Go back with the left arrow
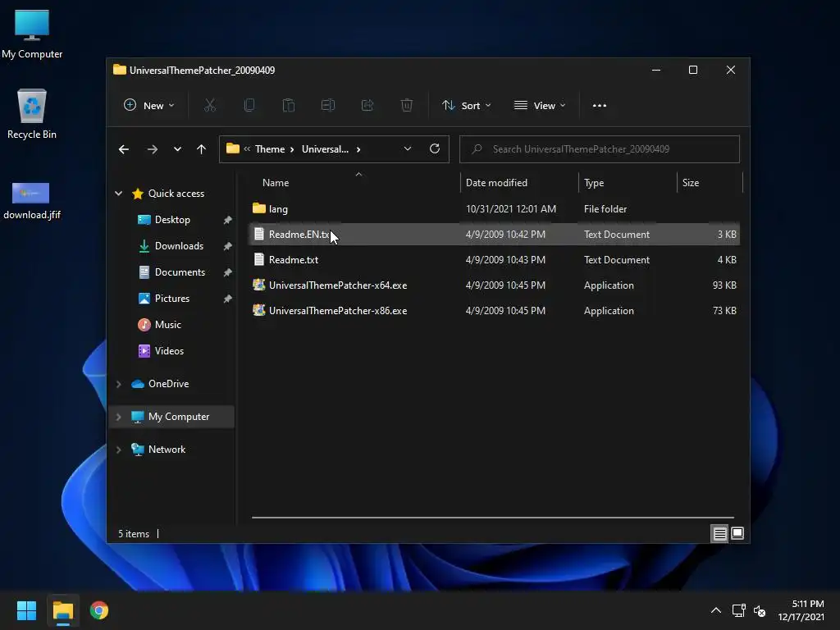 (124, 149)
